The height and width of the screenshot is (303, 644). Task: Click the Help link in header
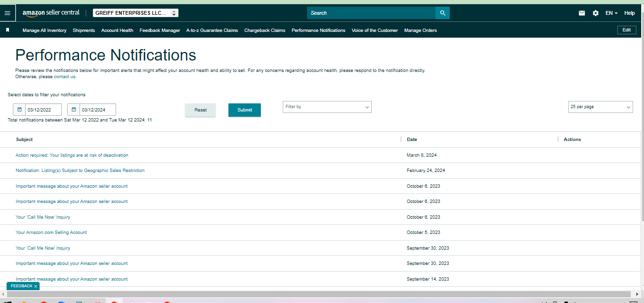point(629,13)
